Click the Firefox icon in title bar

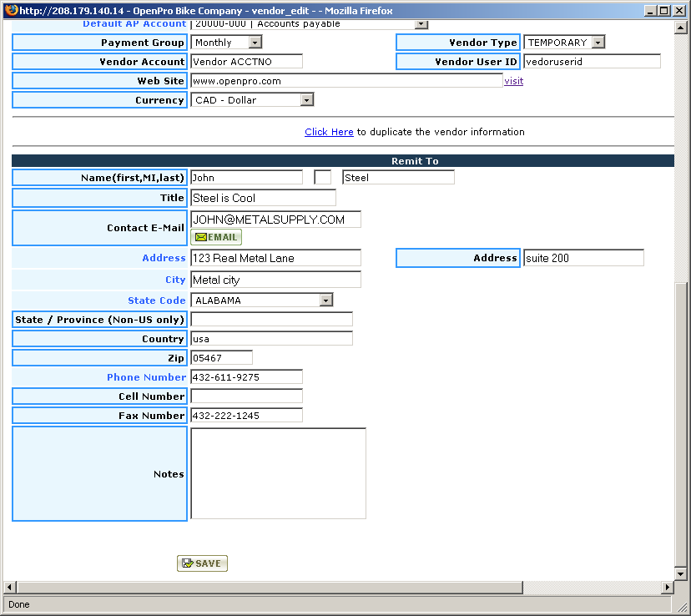tap(11, 10)
